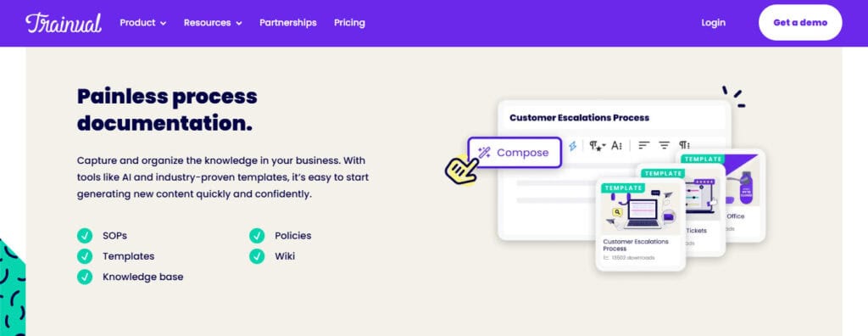
Task: Click the lightning bolt icon in editor toolbar
Action: 573,145
